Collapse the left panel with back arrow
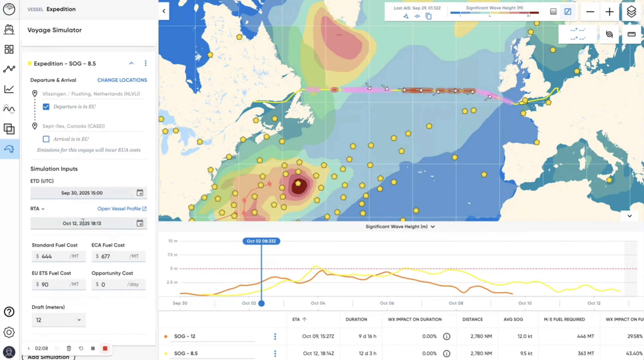644x360 pixels. tap(164, 11)
